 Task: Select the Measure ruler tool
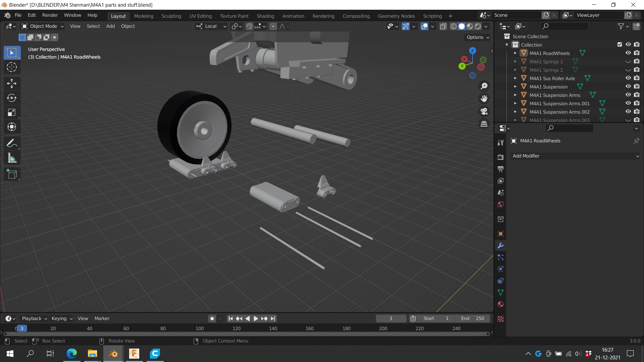12,158
